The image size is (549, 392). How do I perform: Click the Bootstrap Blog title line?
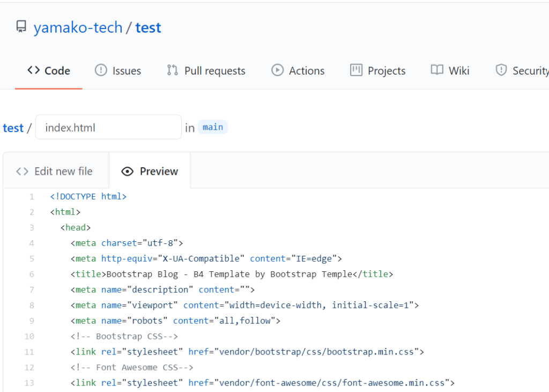click(232, 274)
